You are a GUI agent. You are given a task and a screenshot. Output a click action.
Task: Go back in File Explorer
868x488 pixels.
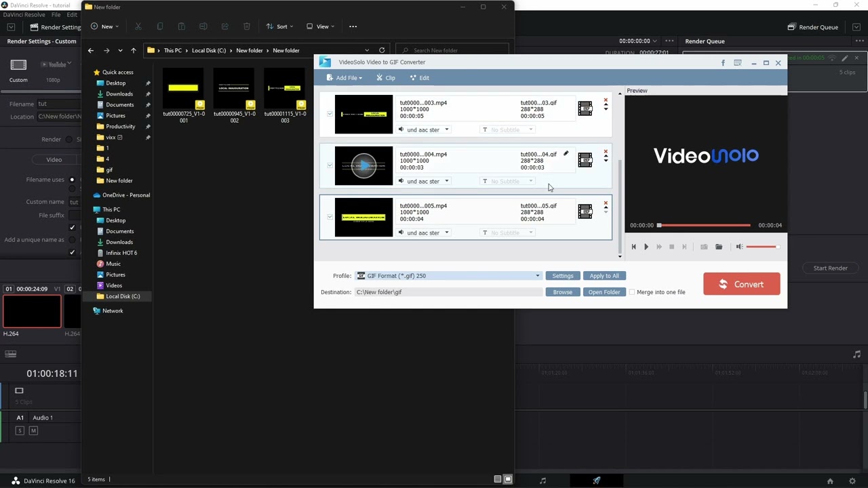(x=91, y=50)
